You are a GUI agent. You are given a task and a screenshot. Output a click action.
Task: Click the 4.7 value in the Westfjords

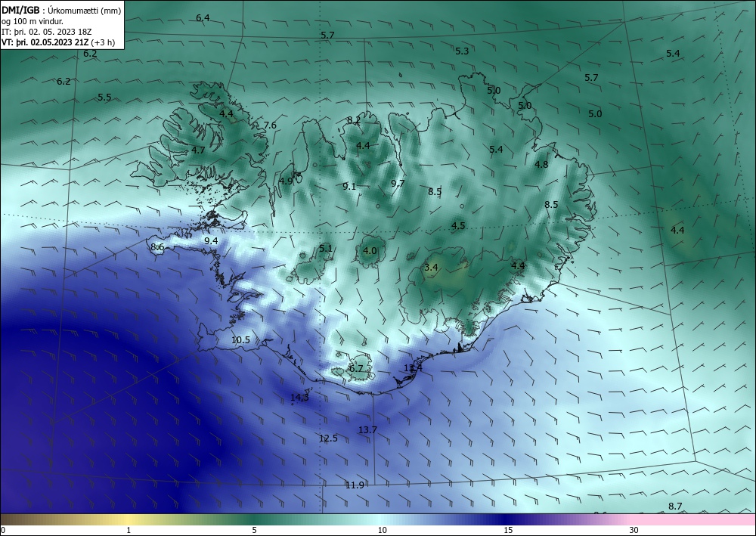coord(198,150)
